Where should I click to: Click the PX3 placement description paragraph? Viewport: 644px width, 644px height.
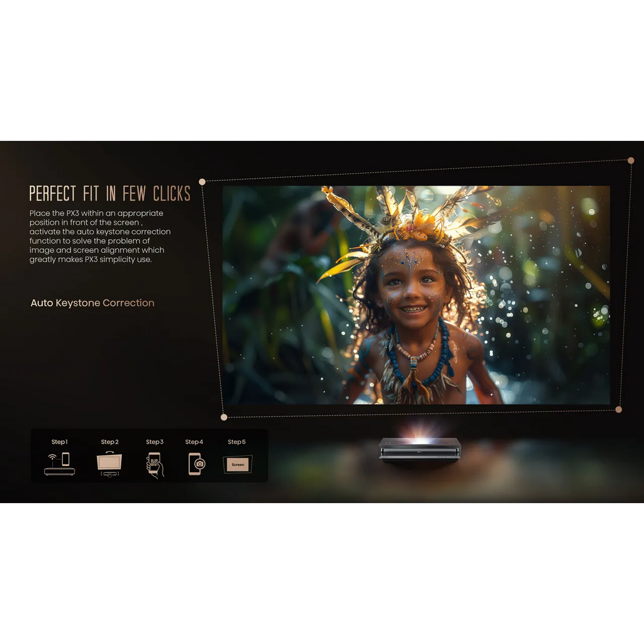point(100,236)
